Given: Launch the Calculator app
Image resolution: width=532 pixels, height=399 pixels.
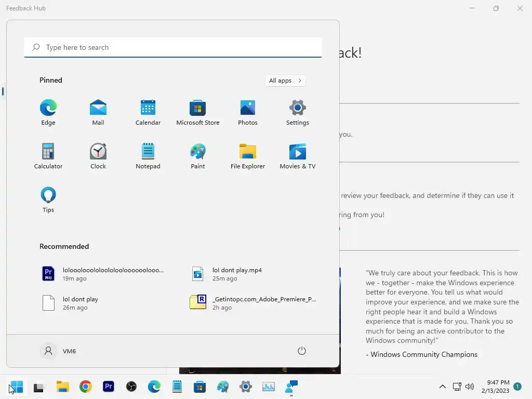Looking at the screenshot, I should tap(48, 156).
